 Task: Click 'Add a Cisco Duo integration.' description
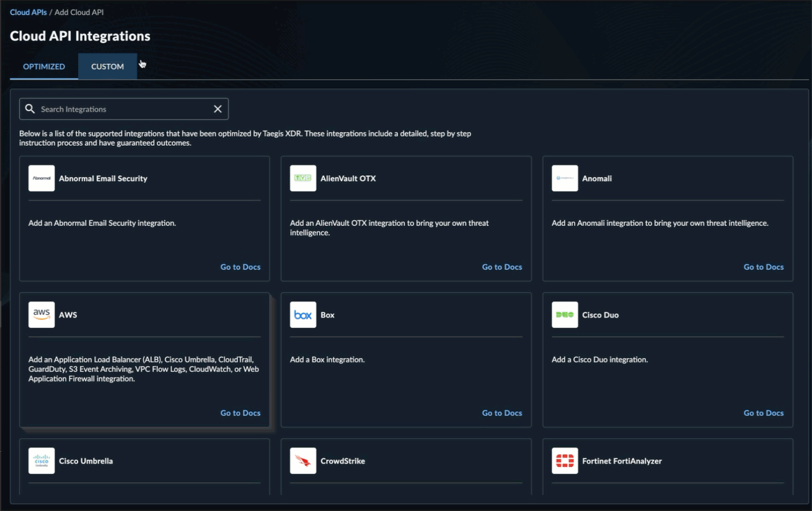coord(600,360)
